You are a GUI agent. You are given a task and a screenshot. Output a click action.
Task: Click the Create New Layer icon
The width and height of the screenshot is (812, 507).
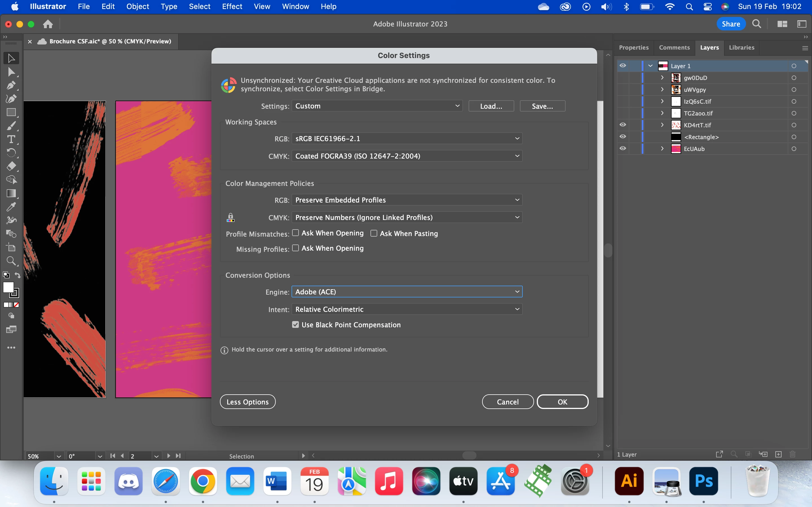(x=778, y=454)
